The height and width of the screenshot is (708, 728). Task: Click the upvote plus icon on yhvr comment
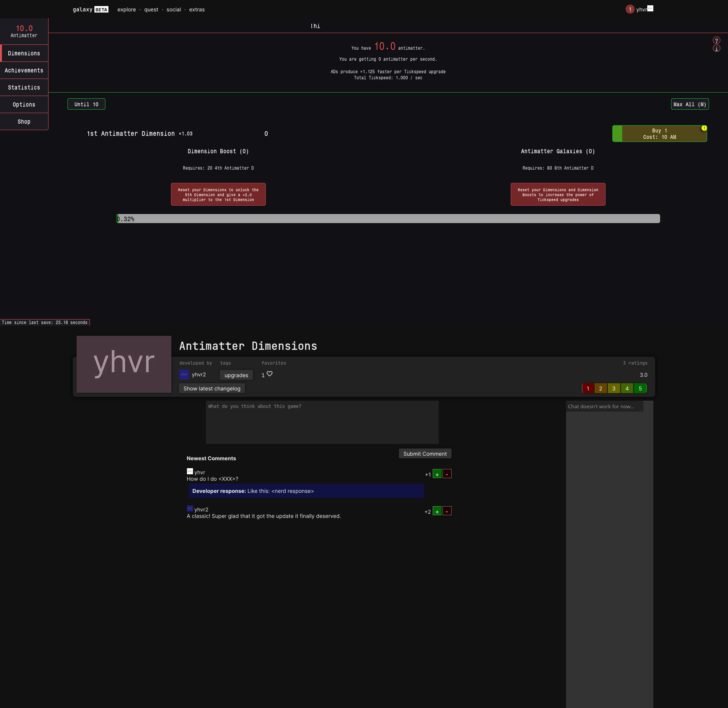point(438,474)
